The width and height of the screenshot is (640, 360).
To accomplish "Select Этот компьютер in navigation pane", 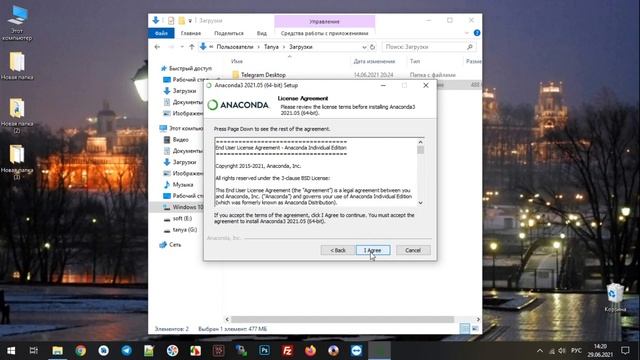I will pos(181,128).
